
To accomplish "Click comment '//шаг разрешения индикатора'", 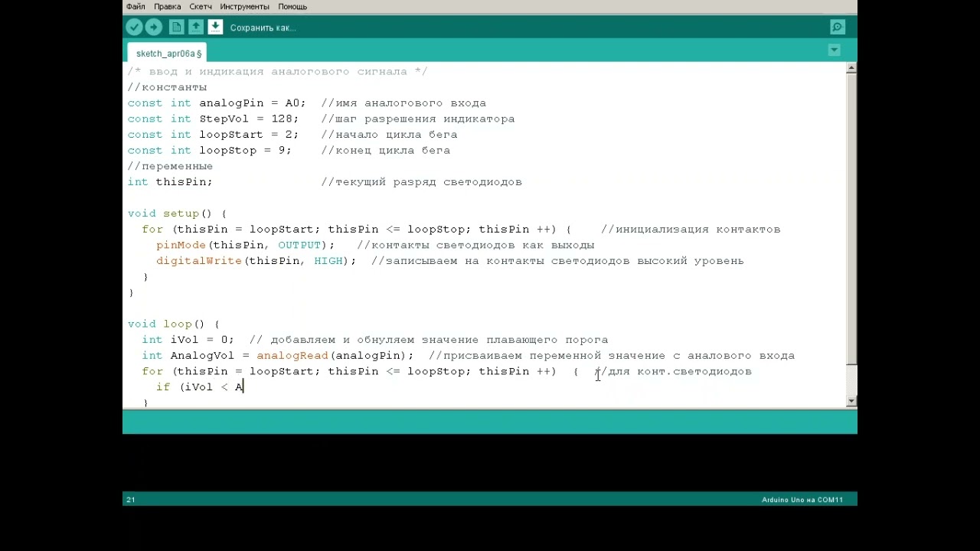I will point(418,119).
